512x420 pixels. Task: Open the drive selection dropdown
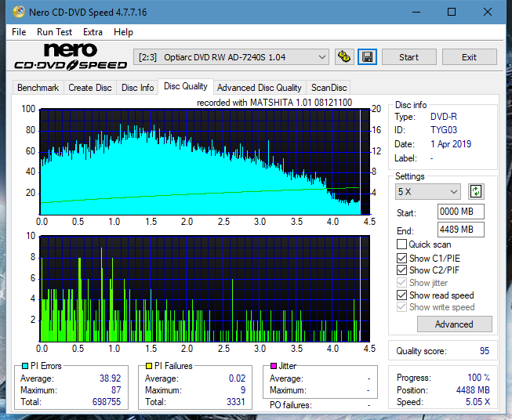[231, 57]
